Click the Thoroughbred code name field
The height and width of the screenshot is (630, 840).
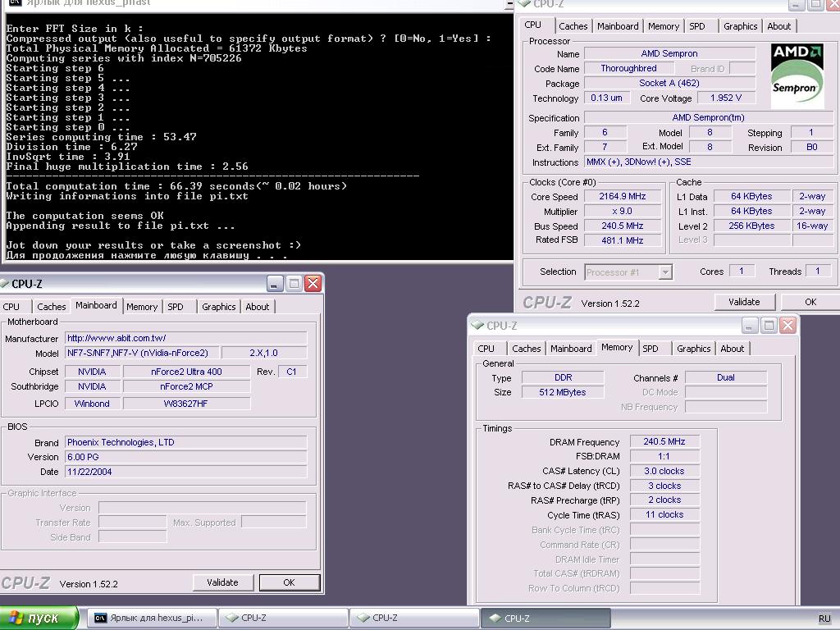pos(628,69)
